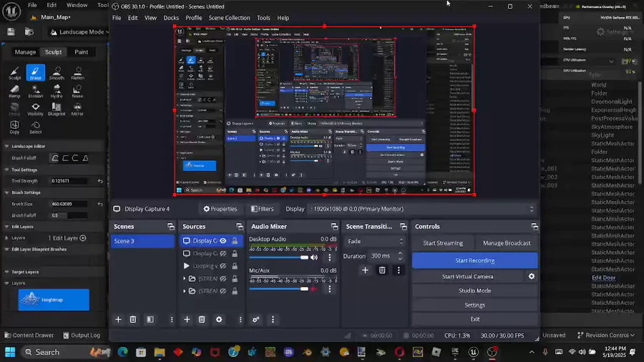Add an Edit Layer with plus icon

tap(83, 238)
